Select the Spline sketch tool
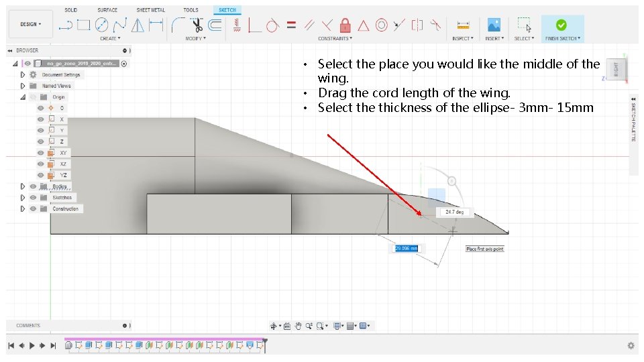The width and height of the screenshot is (644, 362). 120,25
